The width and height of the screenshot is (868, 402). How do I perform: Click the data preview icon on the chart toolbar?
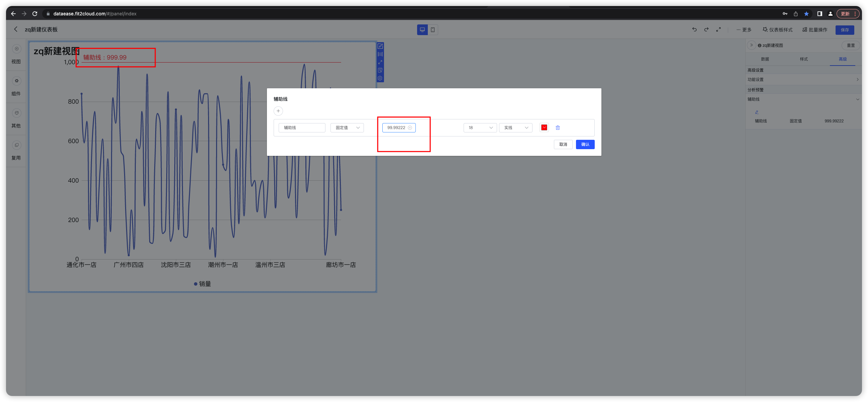(380, 70)
